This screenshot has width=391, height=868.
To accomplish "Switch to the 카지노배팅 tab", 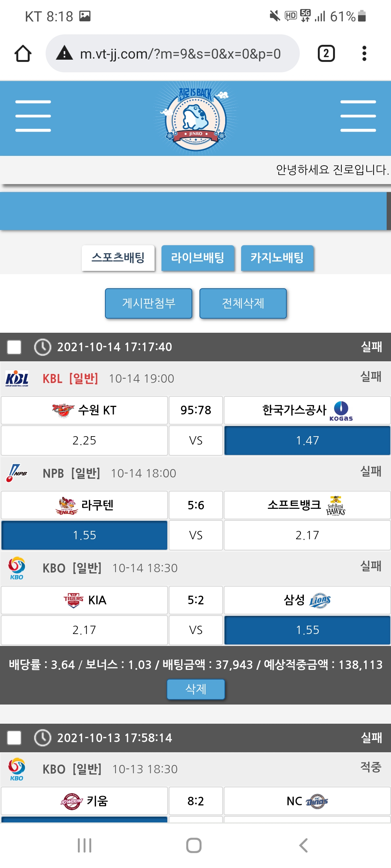I will tap(277, 258).
